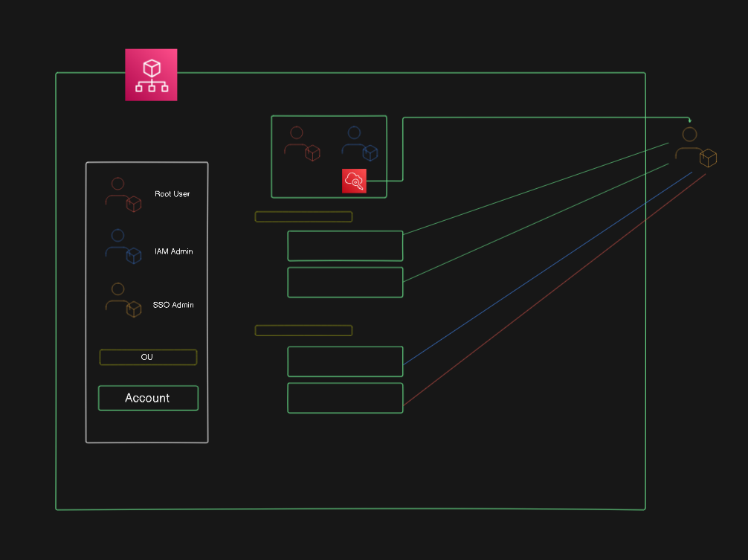Click the Root User label

tap(173, 194)
